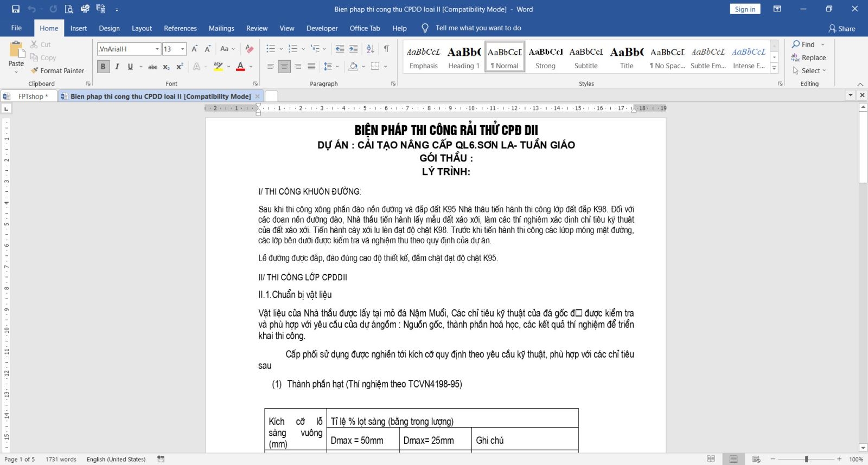The height and width of the screenshot is (465, 868).
Task: Copy the selected text
Action: [43, 57]
